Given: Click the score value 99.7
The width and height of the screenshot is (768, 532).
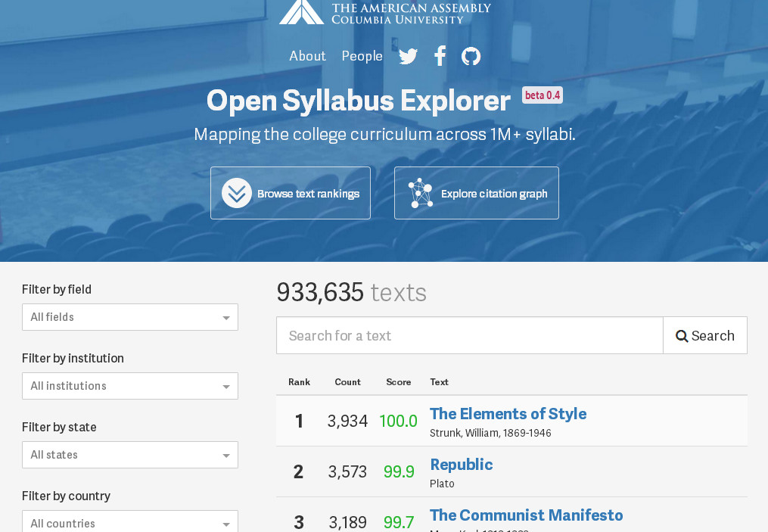Looking at the screenshot, I should pos(399,523).
